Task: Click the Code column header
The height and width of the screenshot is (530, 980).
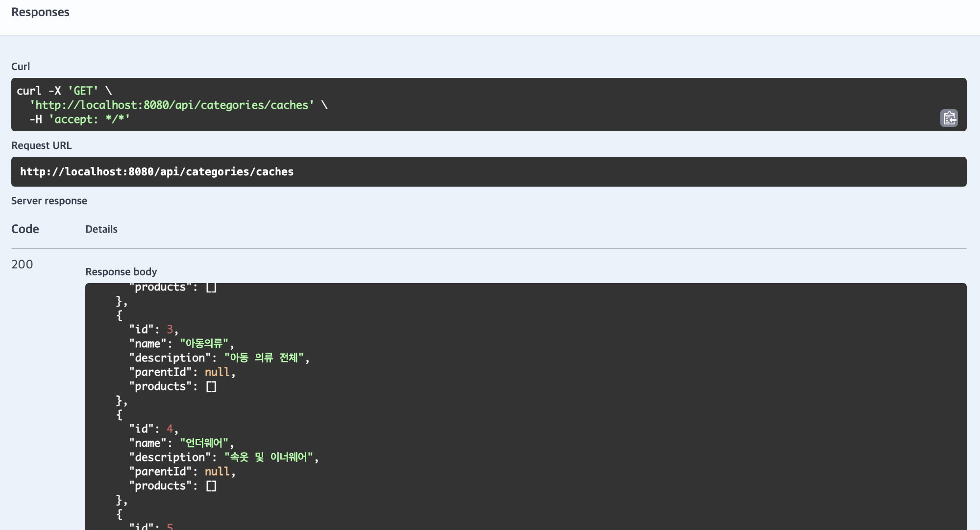Action: tap(25, 229)
